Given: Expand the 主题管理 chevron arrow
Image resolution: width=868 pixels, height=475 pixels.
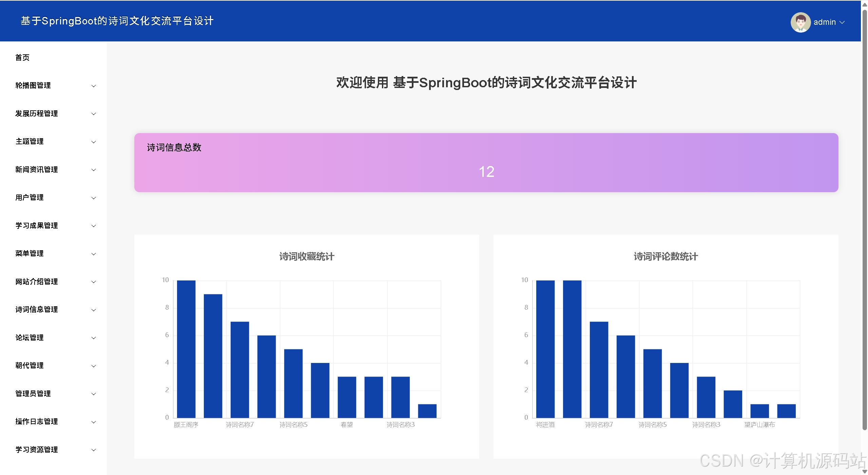Looking at the screenshot, I should coord(94,142).
